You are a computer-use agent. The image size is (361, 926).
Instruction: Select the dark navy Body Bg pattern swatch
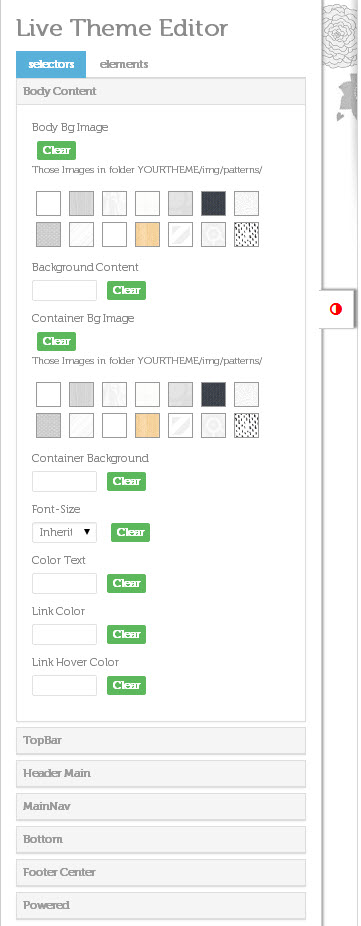(213, 203)
